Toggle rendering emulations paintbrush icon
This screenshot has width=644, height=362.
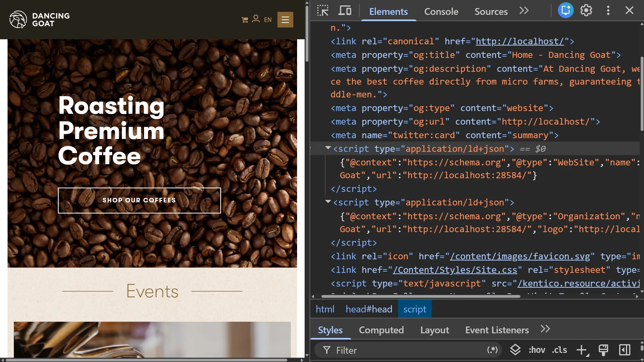[603, 350]
